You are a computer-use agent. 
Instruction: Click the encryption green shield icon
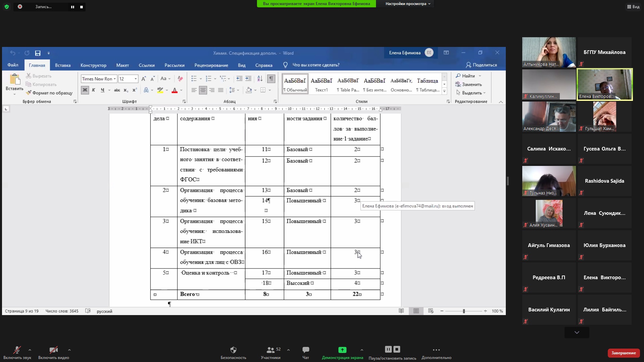(6, 7)
